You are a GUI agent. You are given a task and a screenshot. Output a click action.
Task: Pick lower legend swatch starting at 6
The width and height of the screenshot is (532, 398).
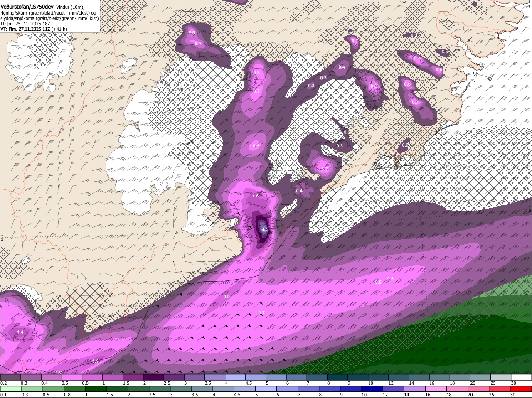(x=288, y=389)
